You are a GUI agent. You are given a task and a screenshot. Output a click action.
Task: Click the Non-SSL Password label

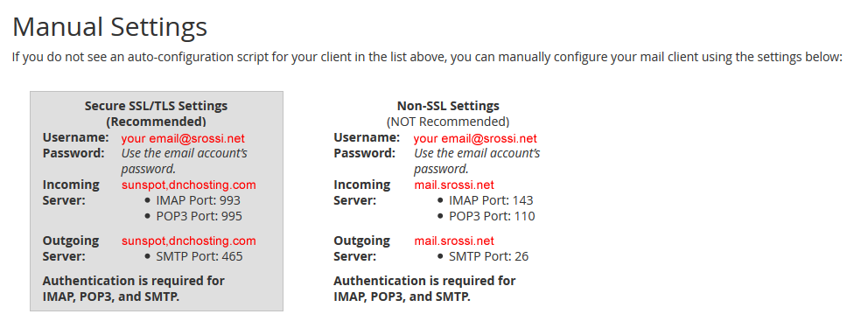tap(365, 153)
